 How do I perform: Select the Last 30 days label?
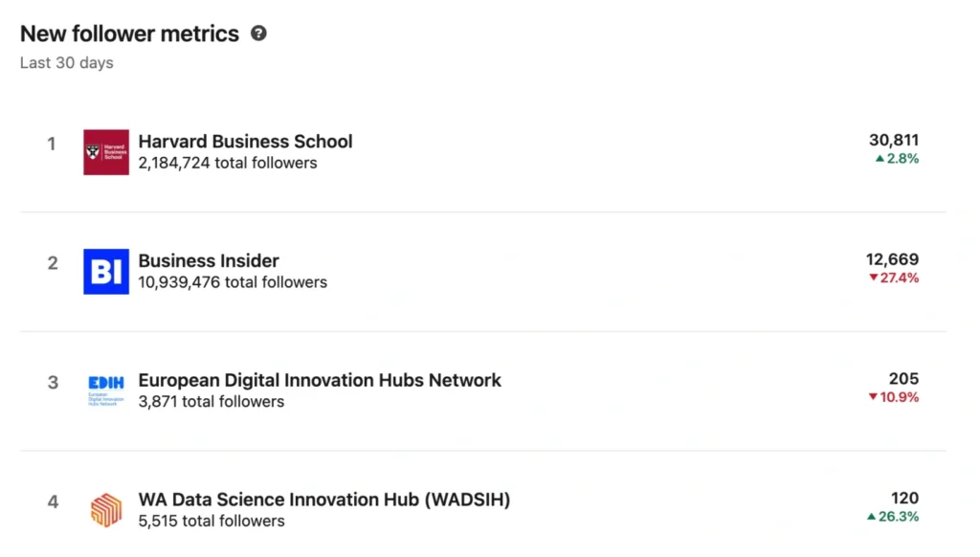(66, 62)
